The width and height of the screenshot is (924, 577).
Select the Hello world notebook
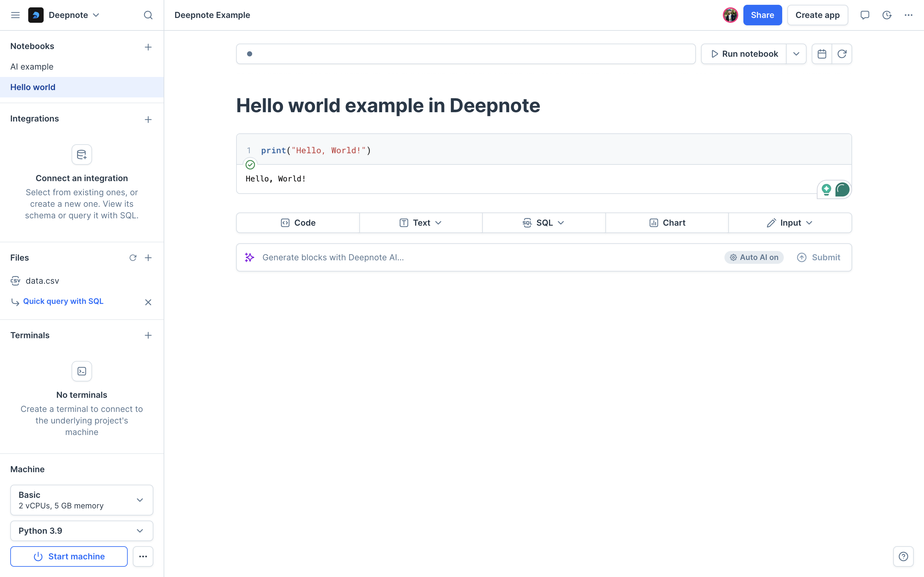click(x=33, y=87)
